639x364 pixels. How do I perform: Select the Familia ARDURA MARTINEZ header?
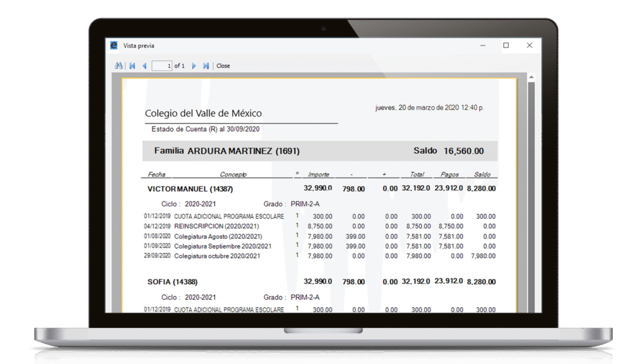coord(227,151)
